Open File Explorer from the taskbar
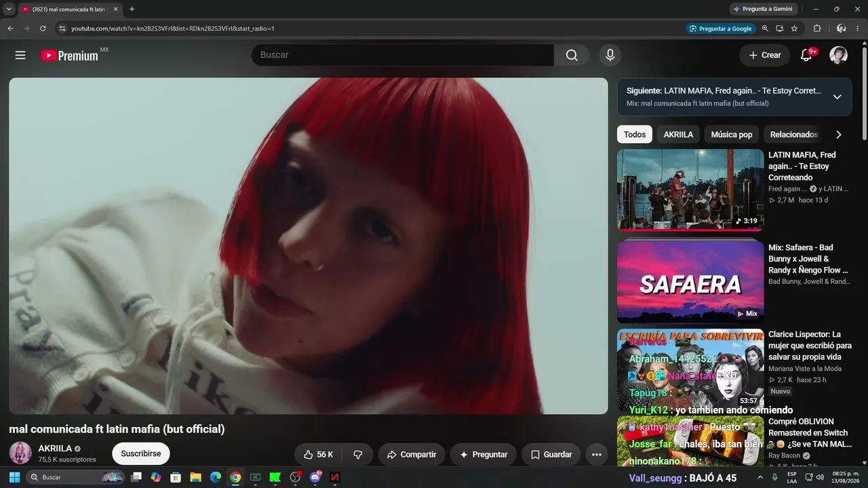Screen dimensions: 868x488 [195, 477]
